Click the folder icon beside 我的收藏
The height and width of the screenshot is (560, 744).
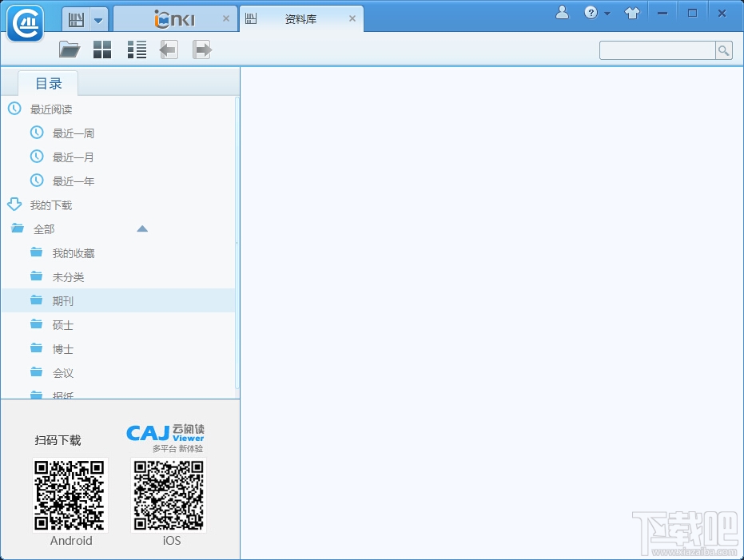pyautogui.click(x=37, y=252)
